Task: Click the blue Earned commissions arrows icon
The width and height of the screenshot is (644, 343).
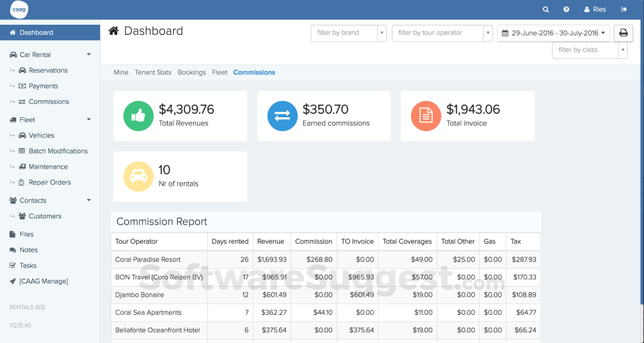Action: pos(282,116)
